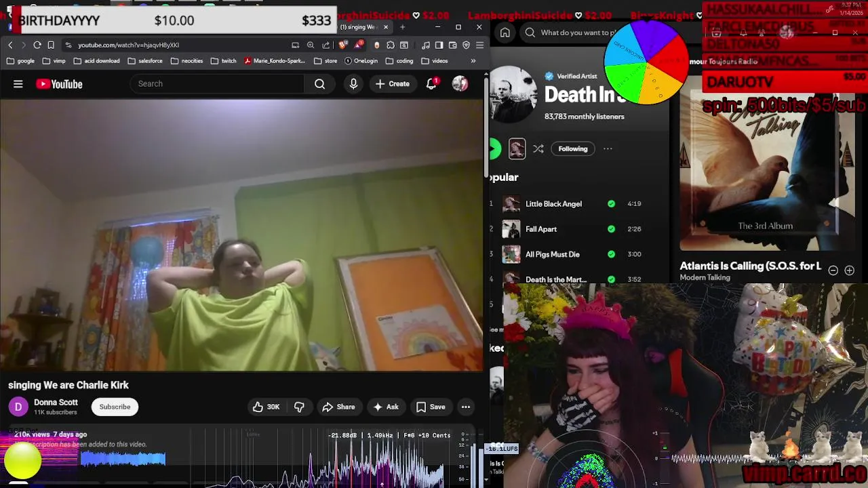Open the twitch bookmarks folder
This screenshot has width=868, height=488.
(224, 61)
